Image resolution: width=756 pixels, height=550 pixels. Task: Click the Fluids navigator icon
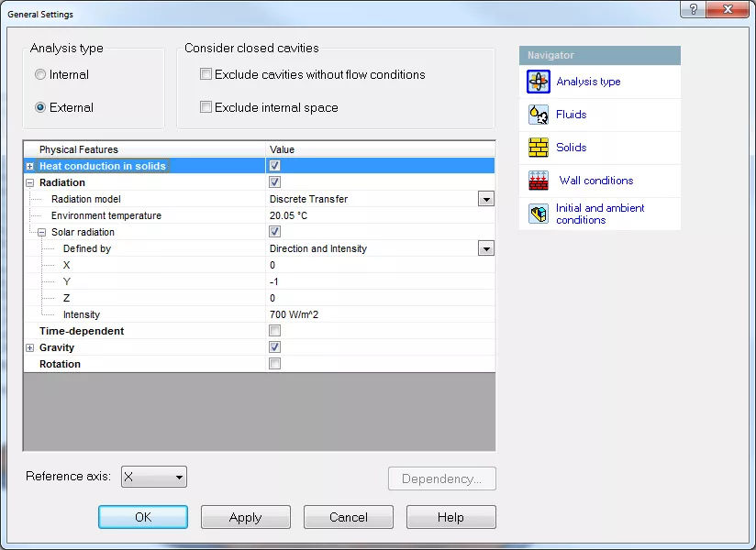pos(538,115)
